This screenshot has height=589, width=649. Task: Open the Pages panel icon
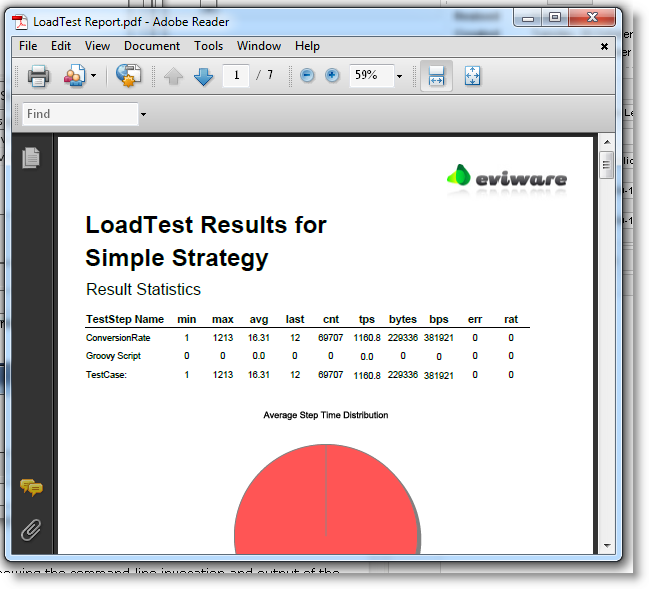(31, 158)
